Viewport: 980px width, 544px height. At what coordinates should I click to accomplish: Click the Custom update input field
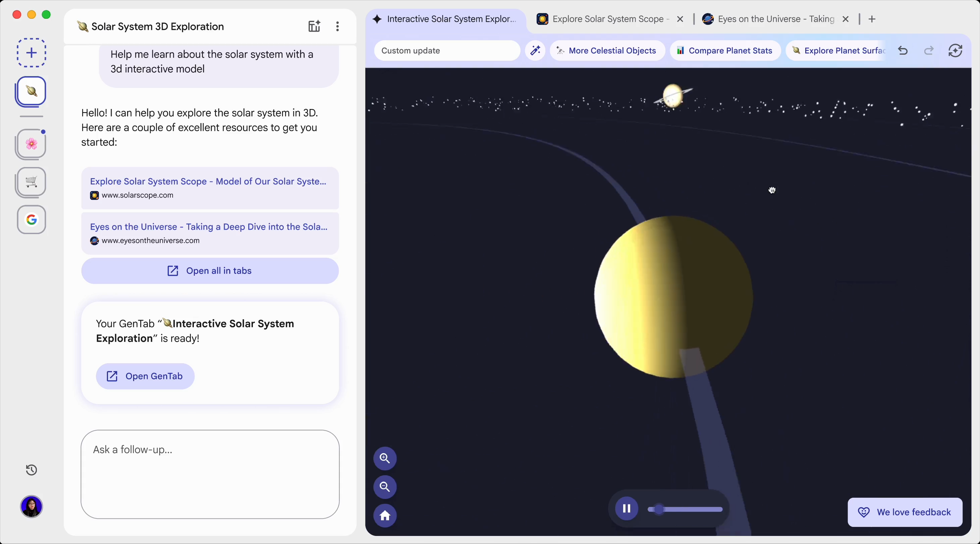[x=447, y=51]
